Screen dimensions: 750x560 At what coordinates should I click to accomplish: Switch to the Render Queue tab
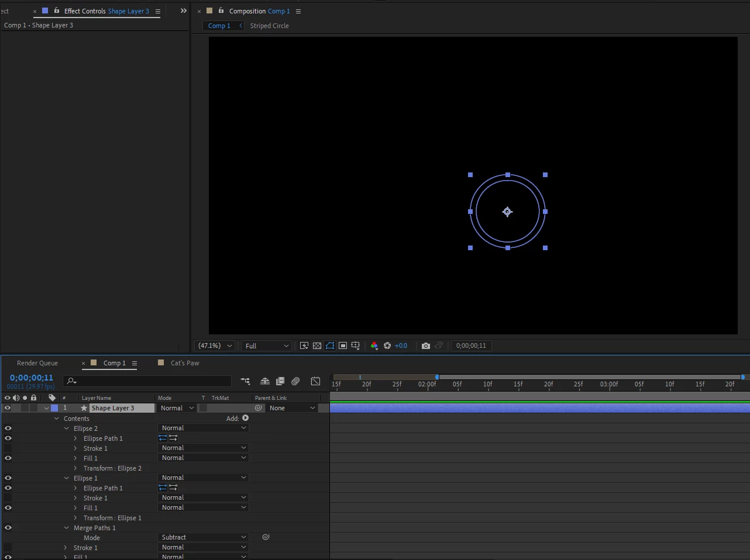point(37,363)
